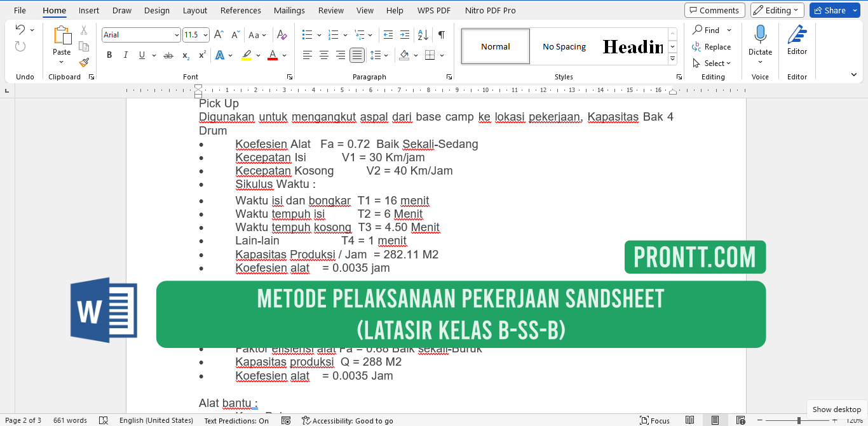Sort the selected paragraphs

point(423,35)
